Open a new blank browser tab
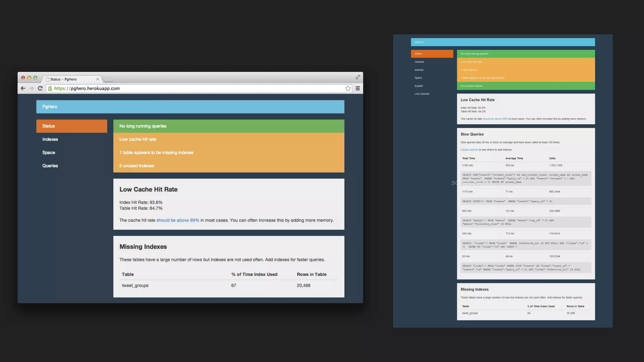Viewport: 644px width, 362px height. [108, 79]
